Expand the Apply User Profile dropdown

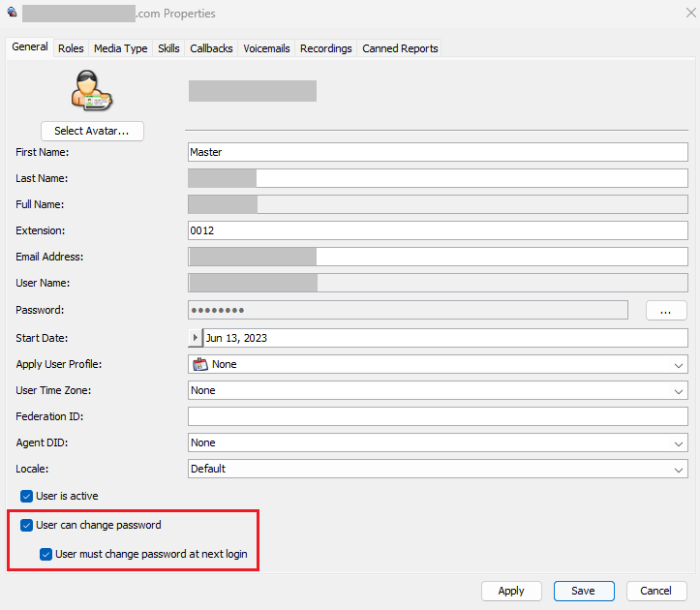pyautogui.click(x=679, y=365)
